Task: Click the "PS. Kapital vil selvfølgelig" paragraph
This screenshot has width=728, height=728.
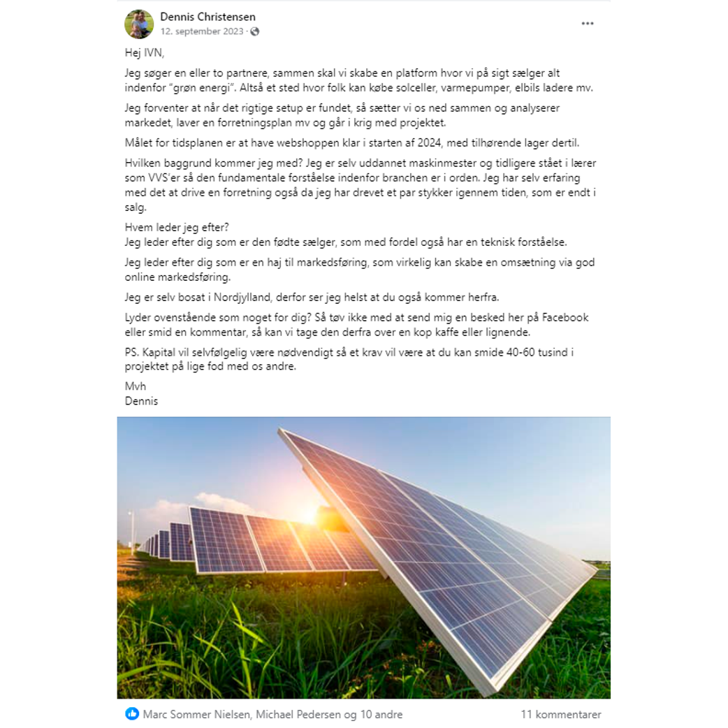Action: 349,359
